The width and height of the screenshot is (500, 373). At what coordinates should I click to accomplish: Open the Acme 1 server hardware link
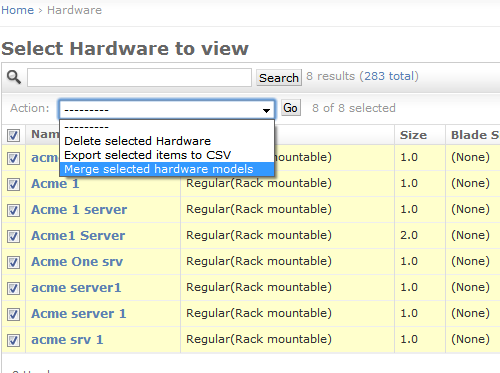79,210
